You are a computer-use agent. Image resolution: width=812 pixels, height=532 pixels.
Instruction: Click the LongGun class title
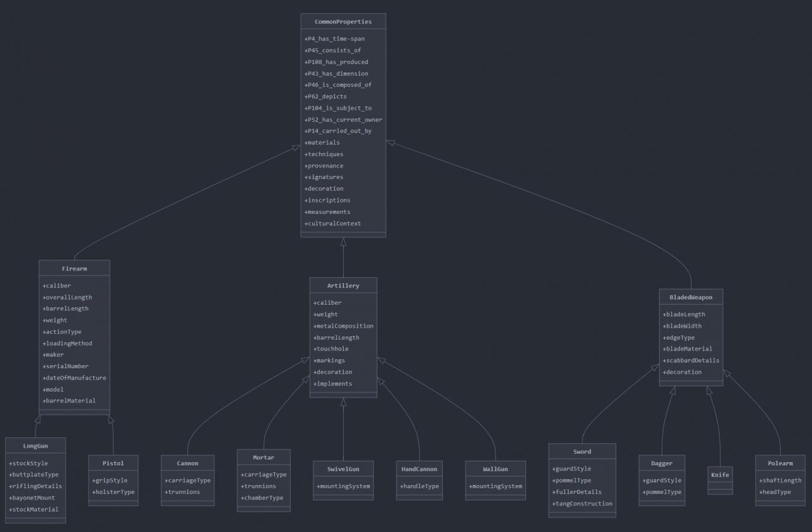click(x=35, y=446)
